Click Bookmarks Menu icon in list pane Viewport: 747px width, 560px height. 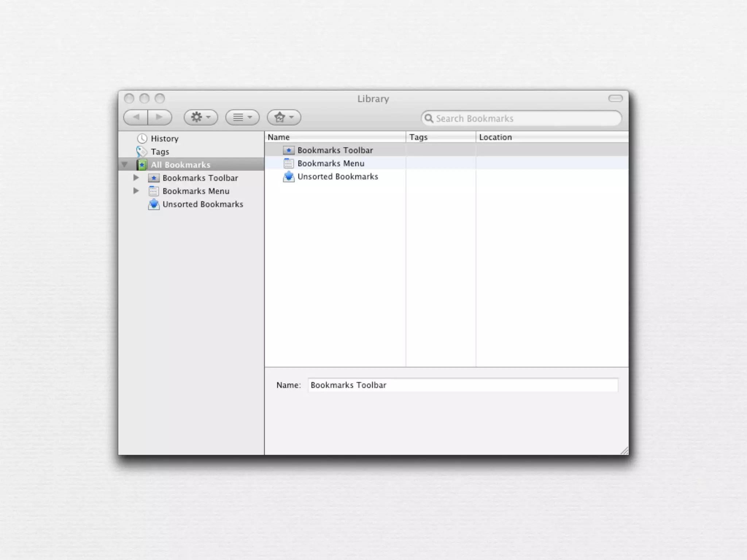(x=289, y=163)
